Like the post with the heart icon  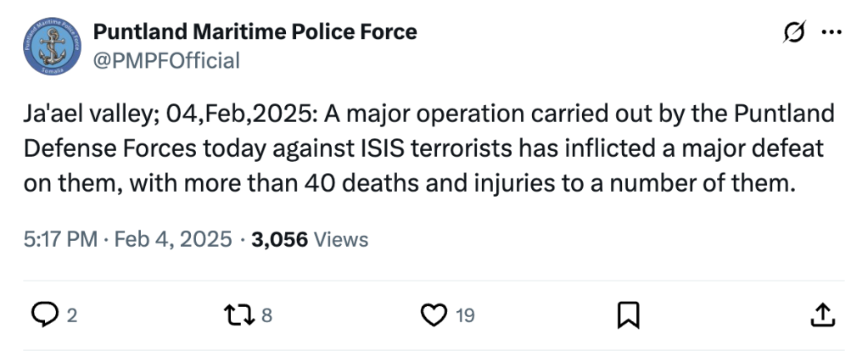pos(434,315)
